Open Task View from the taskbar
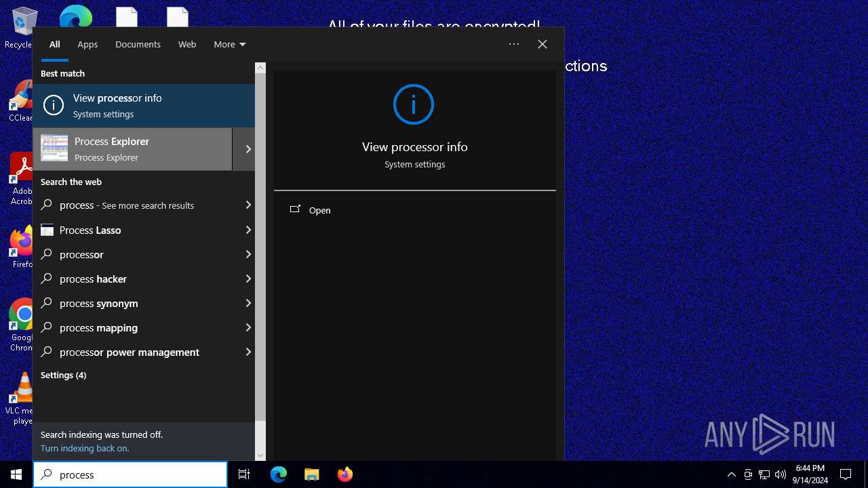Screen dimensions: 868x488 click(244, 474)
